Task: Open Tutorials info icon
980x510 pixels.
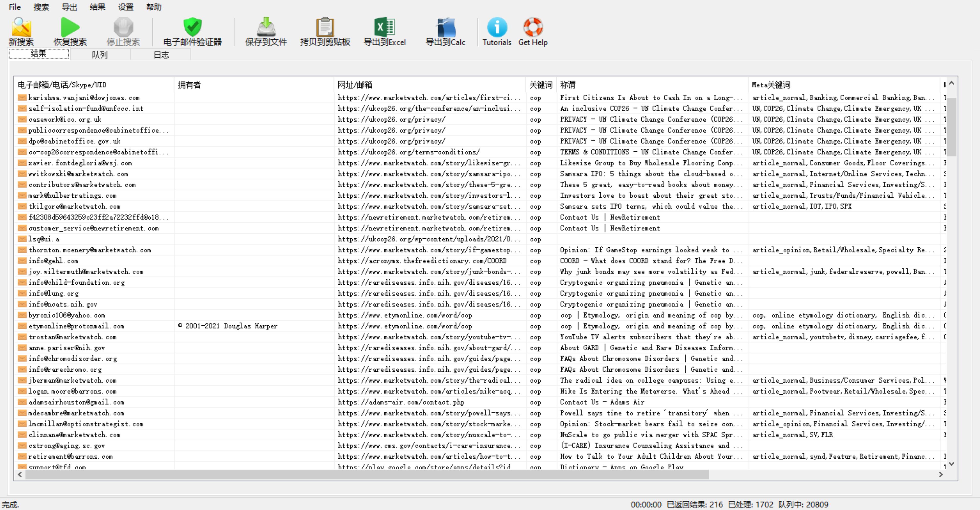Action: 497,27
